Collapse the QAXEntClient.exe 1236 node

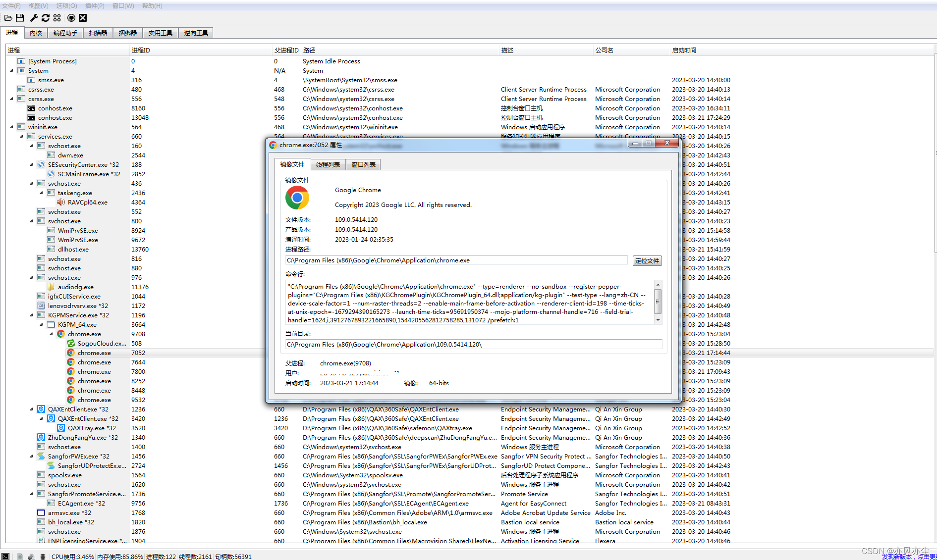(x=32, y=409)
